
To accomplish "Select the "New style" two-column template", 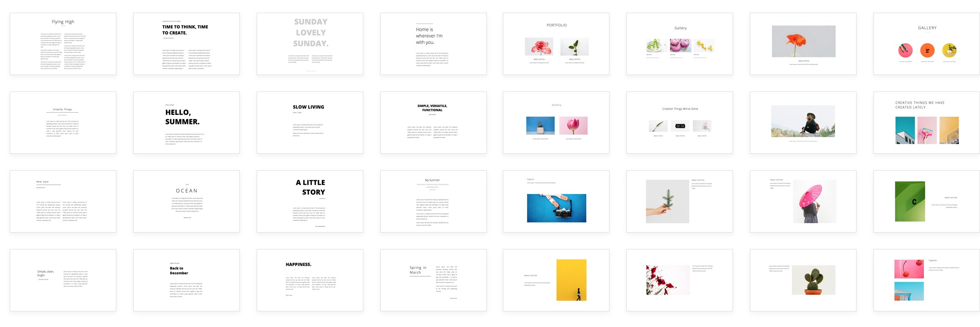I will coord(63,202).
